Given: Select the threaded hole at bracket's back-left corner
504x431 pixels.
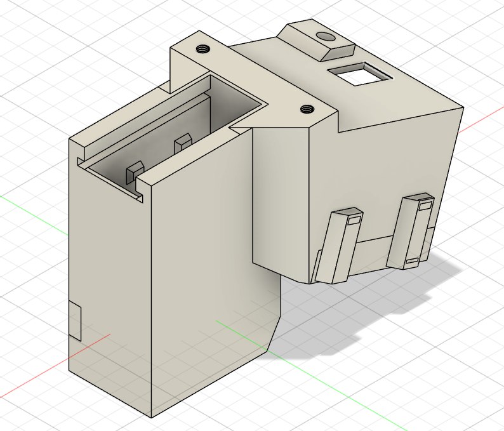Looking at the screenshot, I should (x=203, y=48).
